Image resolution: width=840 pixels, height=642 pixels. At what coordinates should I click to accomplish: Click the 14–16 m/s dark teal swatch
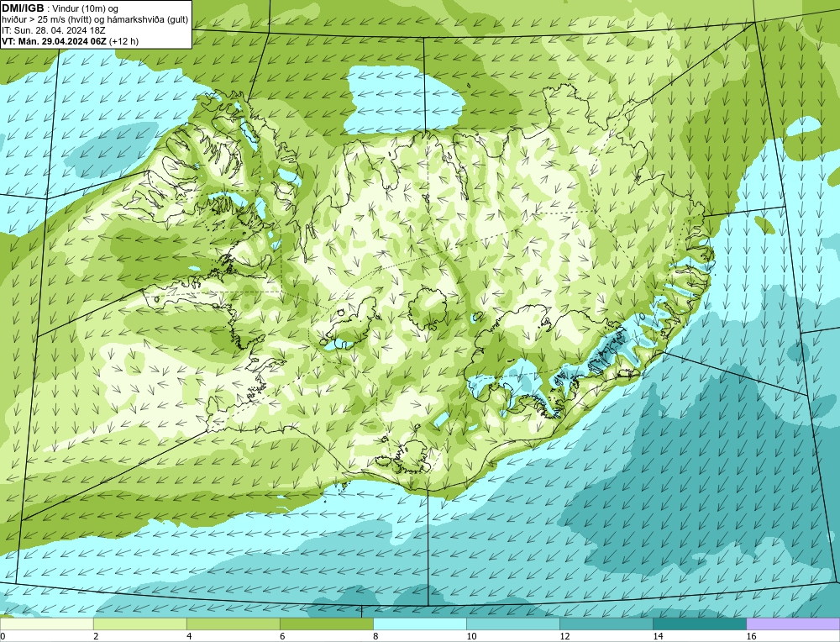[x=699, y=624]
